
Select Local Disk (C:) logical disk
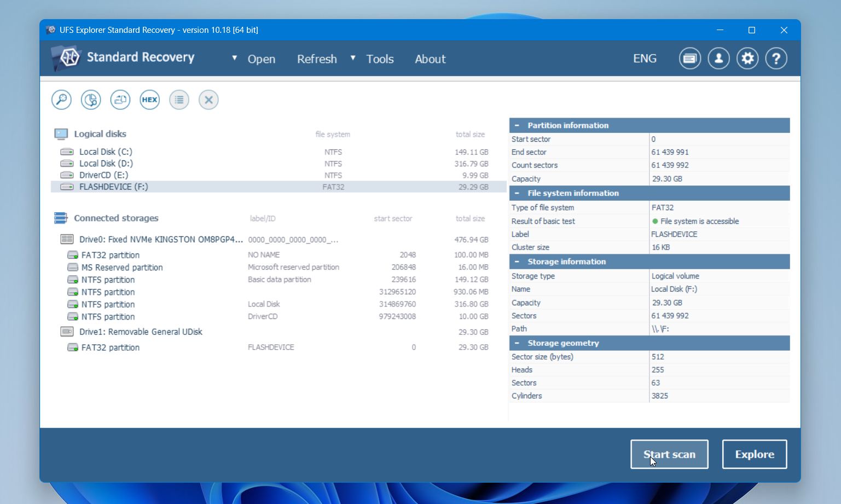(x=279, y=152)
